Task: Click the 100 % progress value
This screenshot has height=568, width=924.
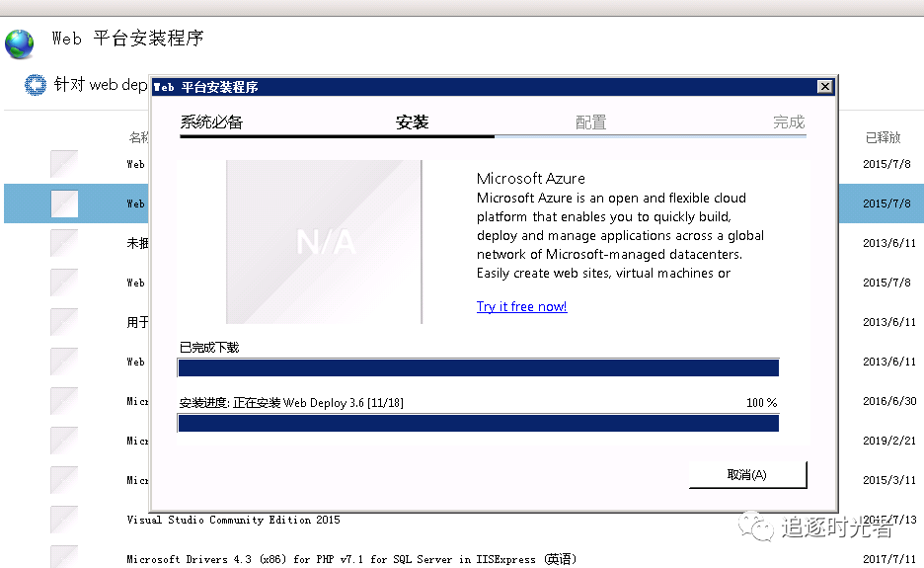Action: click(761, 403)
